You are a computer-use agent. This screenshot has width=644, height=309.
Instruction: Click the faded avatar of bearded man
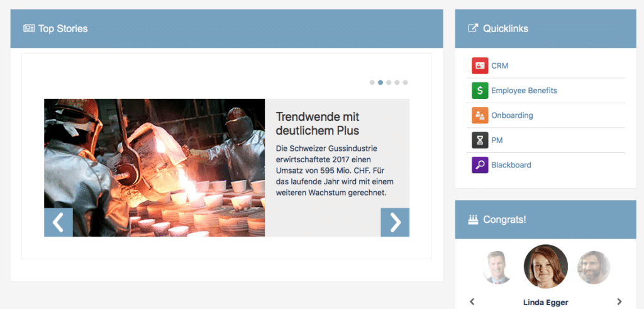594,267
